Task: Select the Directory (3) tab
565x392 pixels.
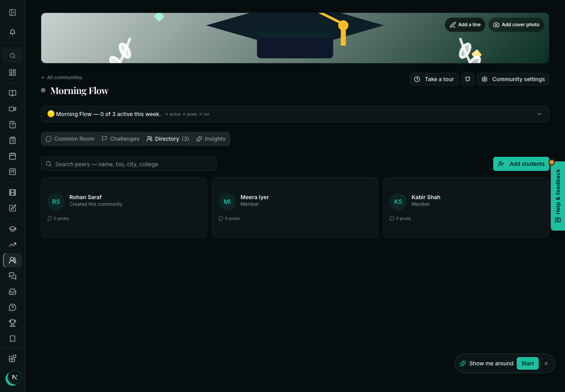Action: tap(168, 139)
